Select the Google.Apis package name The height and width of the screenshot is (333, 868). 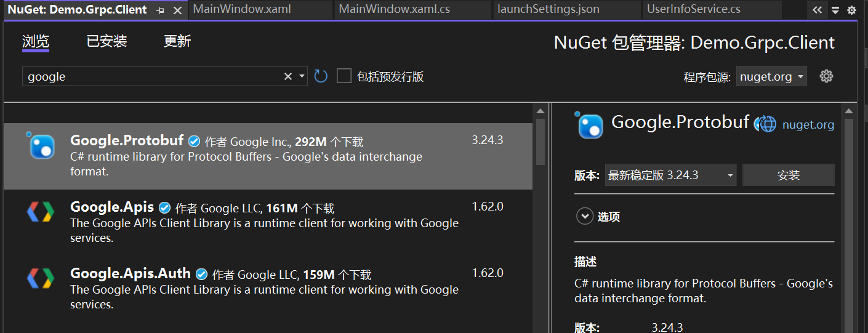[x=112, y=207]
